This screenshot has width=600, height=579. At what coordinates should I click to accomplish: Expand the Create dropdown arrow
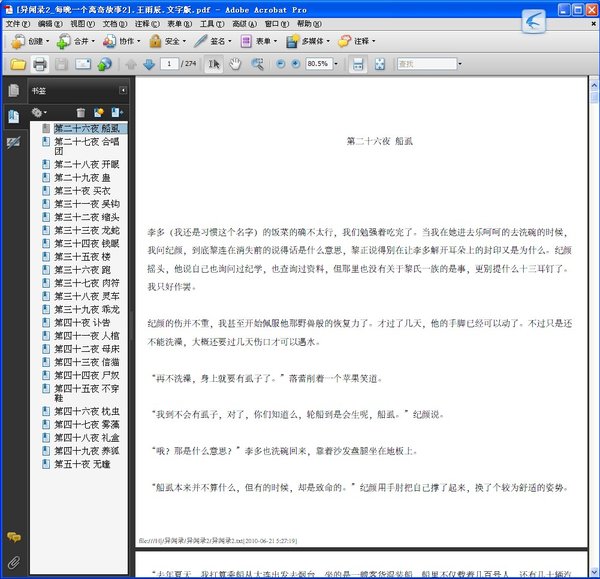pyautogui.click(x=47, y=41)
